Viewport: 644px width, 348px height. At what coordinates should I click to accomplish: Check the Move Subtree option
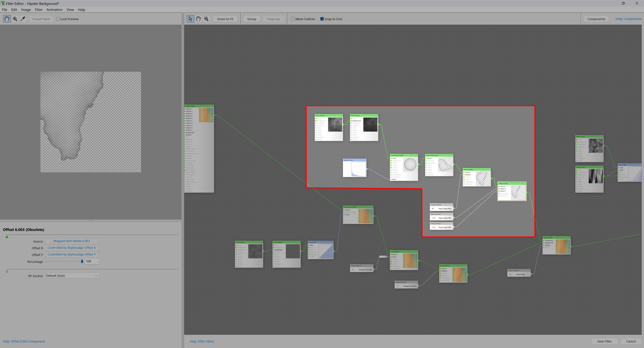293,19
